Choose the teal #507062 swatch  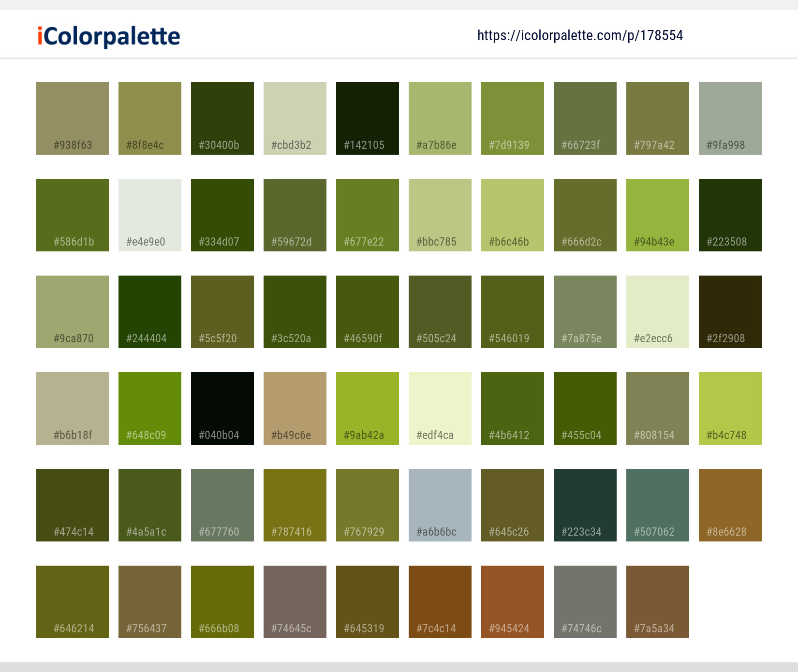point(658,505)
